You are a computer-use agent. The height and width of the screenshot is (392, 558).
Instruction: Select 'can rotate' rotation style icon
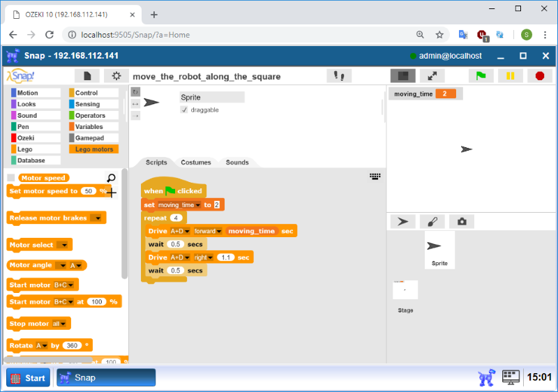[135, 92]
